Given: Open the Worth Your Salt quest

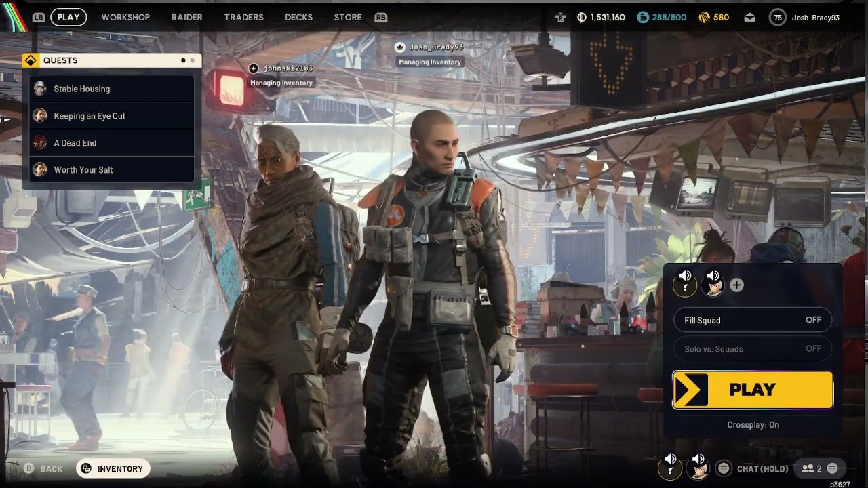Looking at the screenshot, I should click(112, 169).
